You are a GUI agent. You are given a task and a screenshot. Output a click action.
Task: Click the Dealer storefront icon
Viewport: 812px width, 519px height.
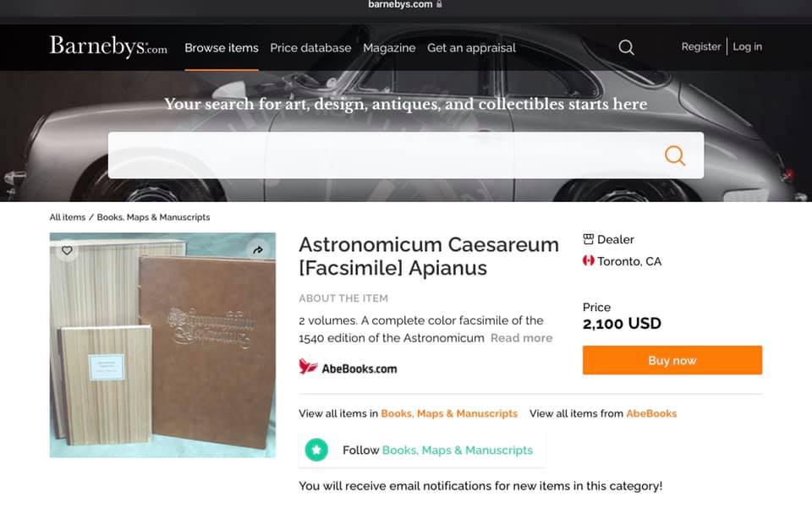point(589,239)
